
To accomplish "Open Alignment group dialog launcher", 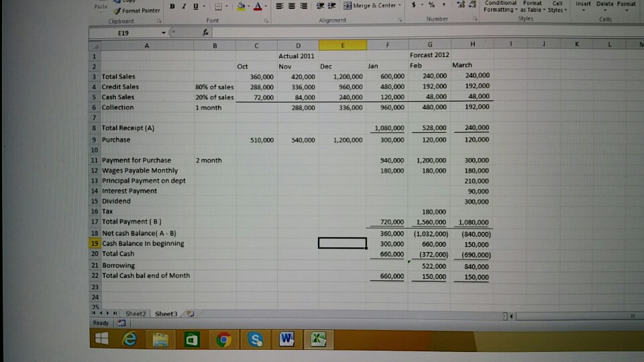I will (x=400, y=19).
